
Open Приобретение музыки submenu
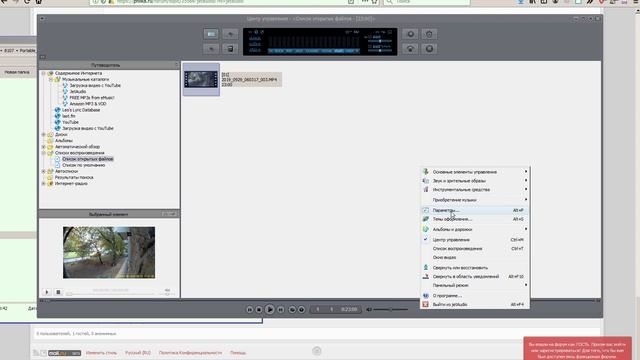coord(475,200)
